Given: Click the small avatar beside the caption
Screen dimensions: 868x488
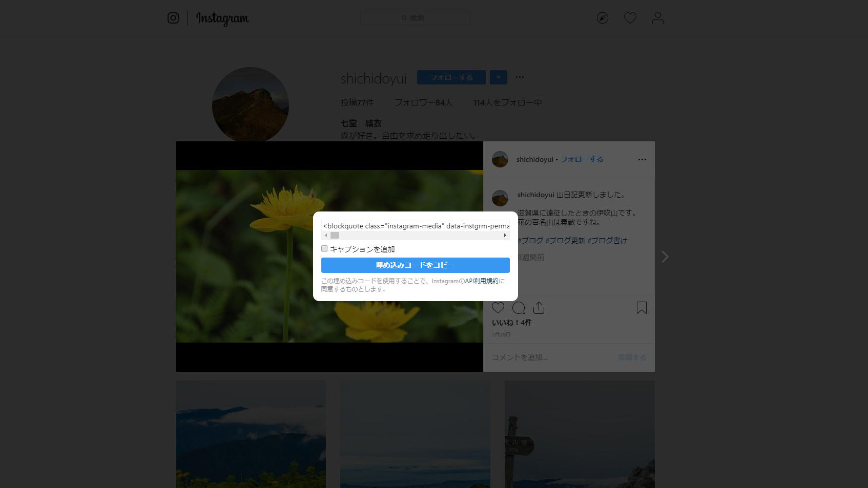Looking at the screenshot, I should [x=500, y=198].
